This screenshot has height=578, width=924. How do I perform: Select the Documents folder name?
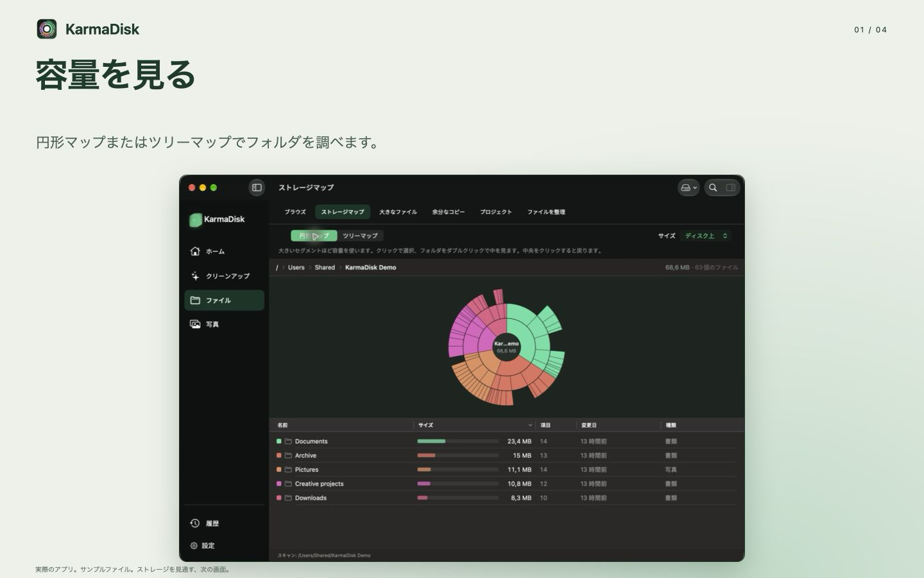311,441
